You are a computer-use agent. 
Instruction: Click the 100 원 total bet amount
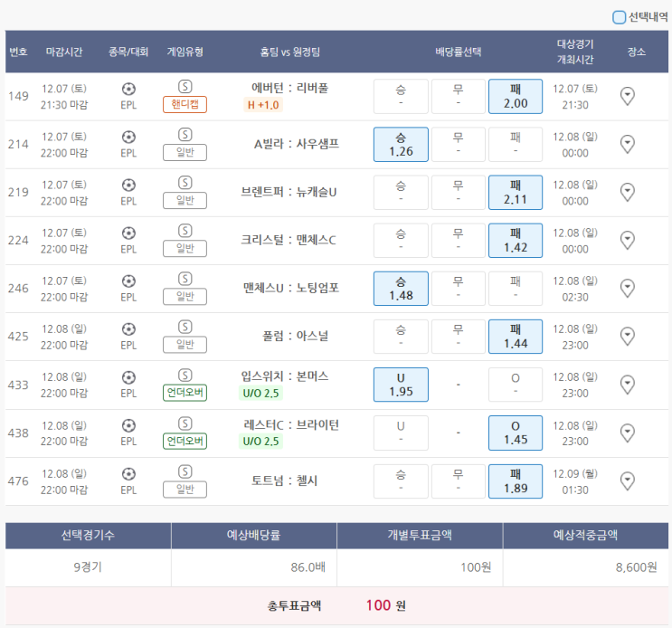pos(385,605)
